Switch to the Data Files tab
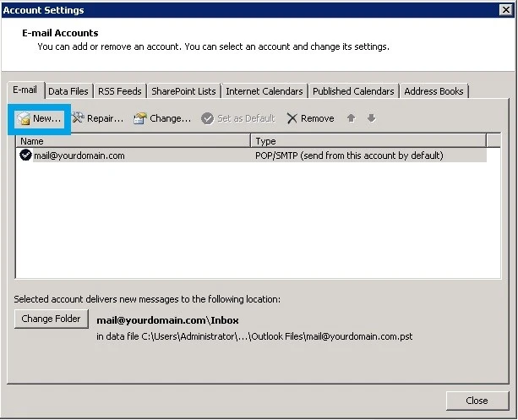This screenshot has width=518, height=420. click(x=68, y=91)
